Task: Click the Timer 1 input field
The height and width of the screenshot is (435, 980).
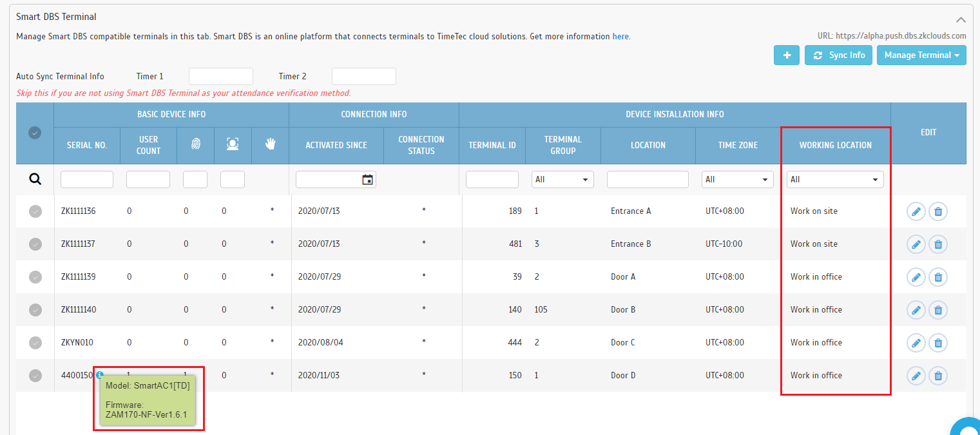Action: coord(220,77)
